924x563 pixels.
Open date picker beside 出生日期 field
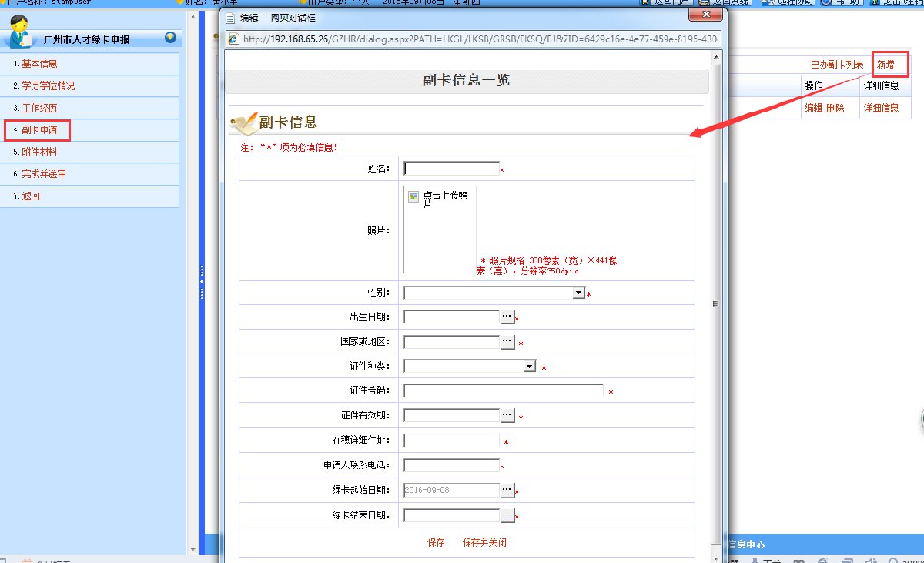point(507,317)
